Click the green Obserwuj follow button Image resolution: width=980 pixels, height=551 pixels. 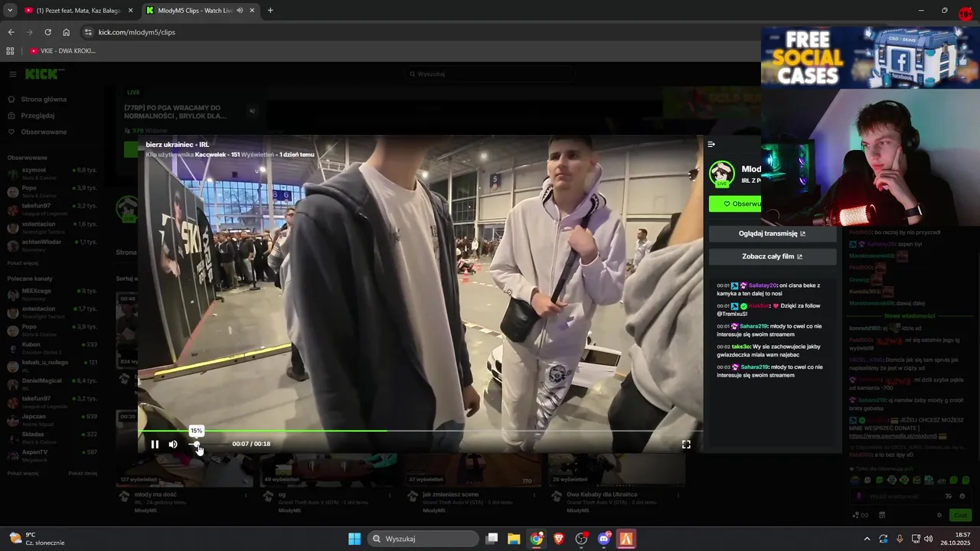[737, 204]
